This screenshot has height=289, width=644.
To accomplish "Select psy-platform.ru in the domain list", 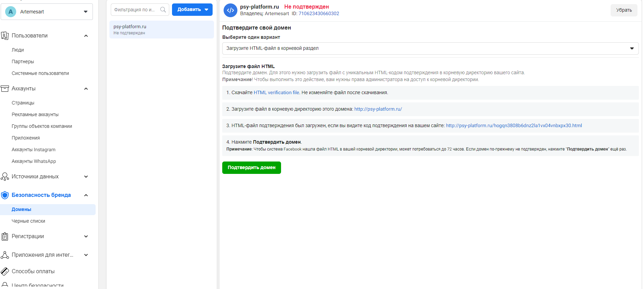I will click(161, 30).
